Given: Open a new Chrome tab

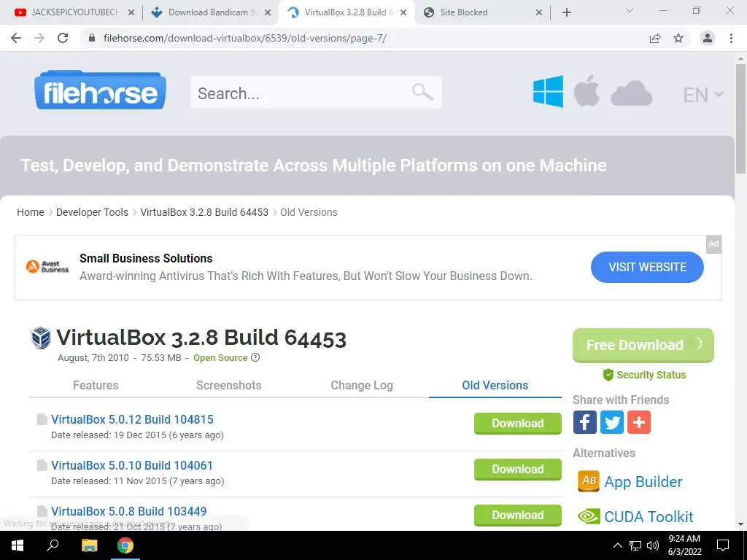Looking at the screenshot, I should [x=566, y=12].
